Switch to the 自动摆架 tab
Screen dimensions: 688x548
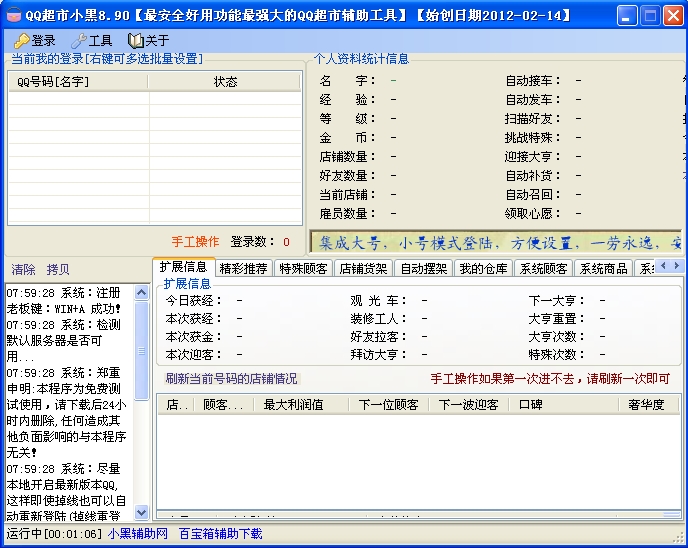423,269
